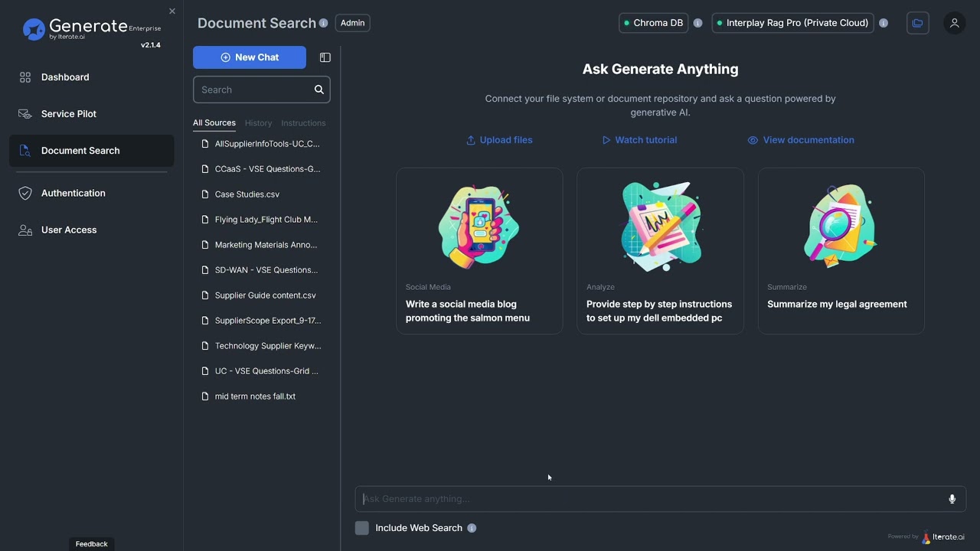
Task: Click Watch tutorial link
Action: point(639,140)
